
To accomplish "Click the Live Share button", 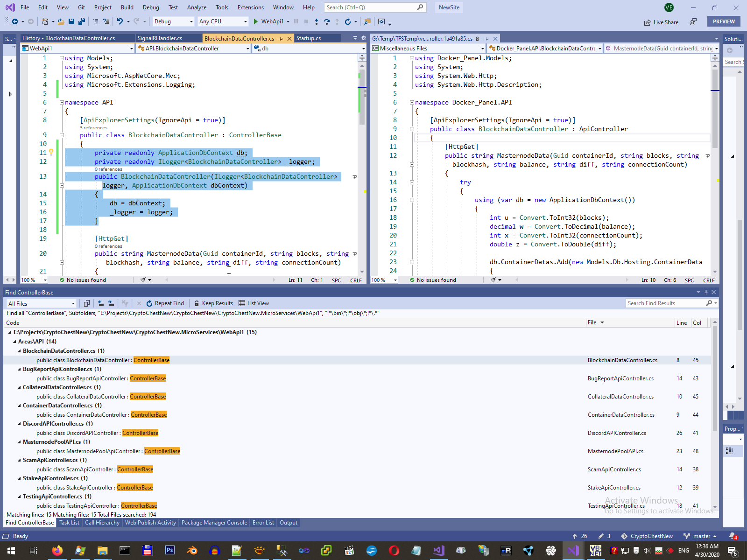I will point(661,22).
